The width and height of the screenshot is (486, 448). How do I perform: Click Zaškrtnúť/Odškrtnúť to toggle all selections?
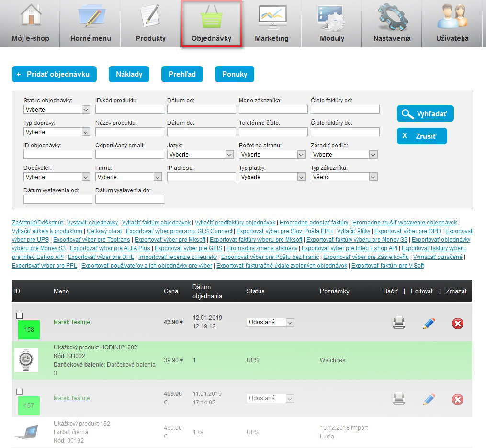pos(37,223)
